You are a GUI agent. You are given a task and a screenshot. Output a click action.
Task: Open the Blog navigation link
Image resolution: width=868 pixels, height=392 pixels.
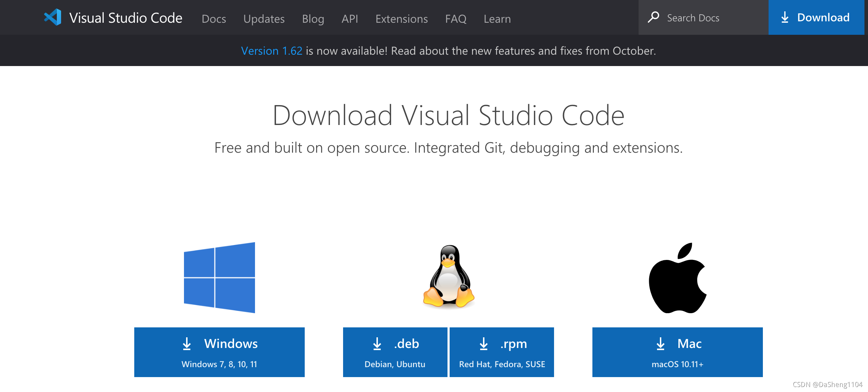(x=313, y=18)
